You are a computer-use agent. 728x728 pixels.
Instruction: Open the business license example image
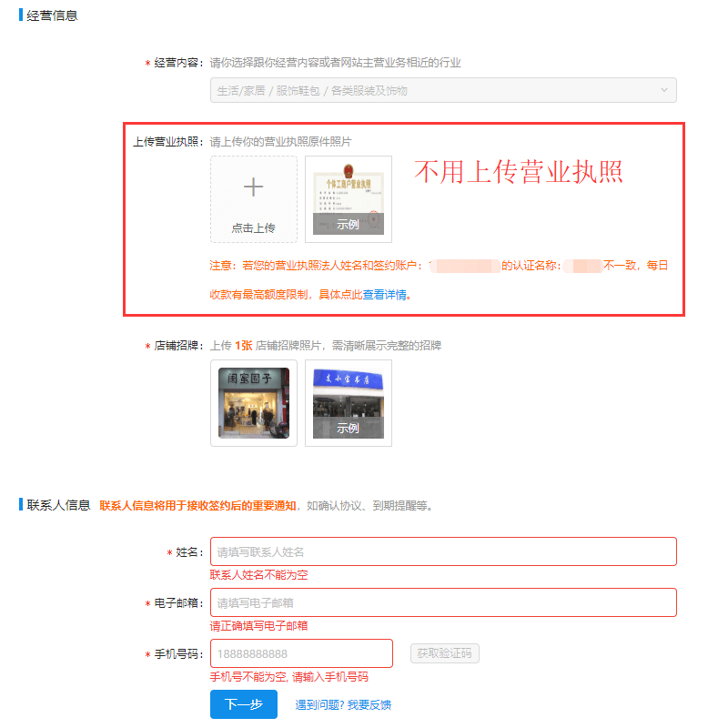tap(348, 191)
